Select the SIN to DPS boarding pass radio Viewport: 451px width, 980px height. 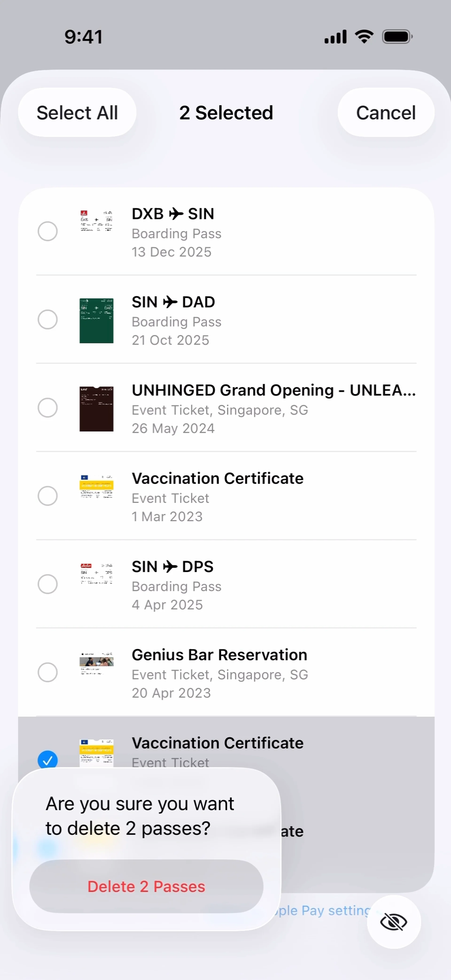click(x=48, y=584)
